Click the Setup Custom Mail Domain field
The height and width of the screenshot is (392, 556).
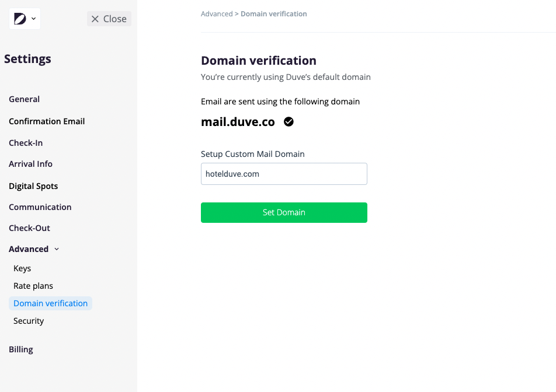(284, 174)
